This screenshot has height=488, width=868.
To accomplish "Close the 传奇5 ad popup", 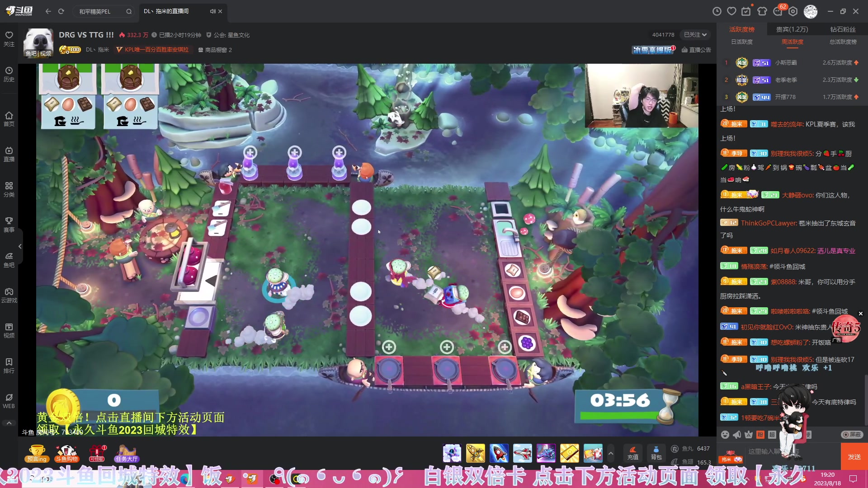I will coord(861,314).
